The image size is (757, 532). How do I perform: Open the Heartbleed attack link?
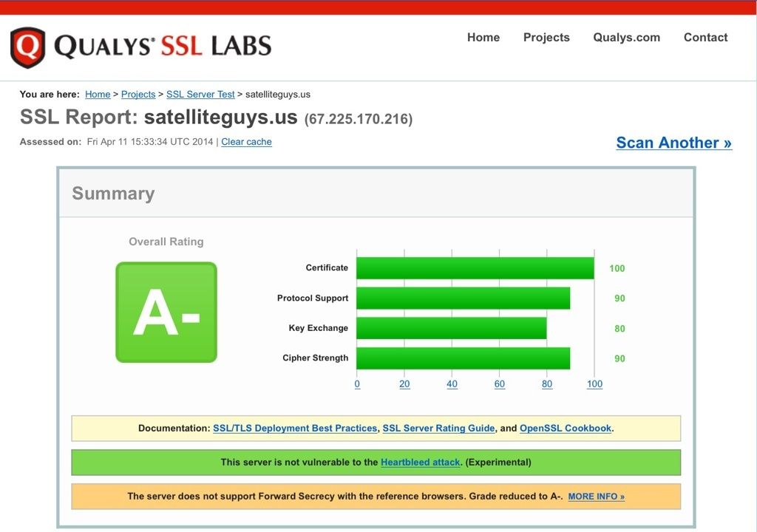click(421, 462)
